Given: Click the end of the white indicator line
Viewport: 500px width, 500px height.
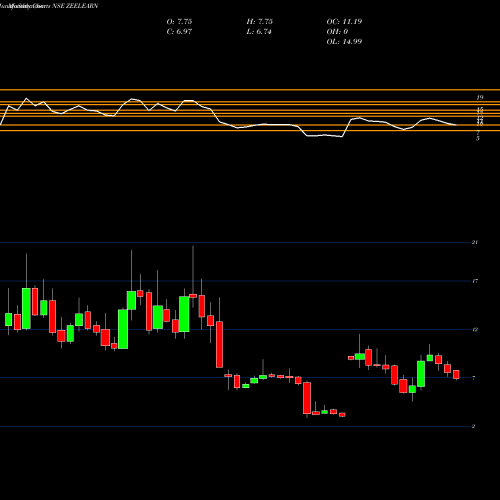Looking at the screenshot, I should pyautogui.click(x=456, y=125).
